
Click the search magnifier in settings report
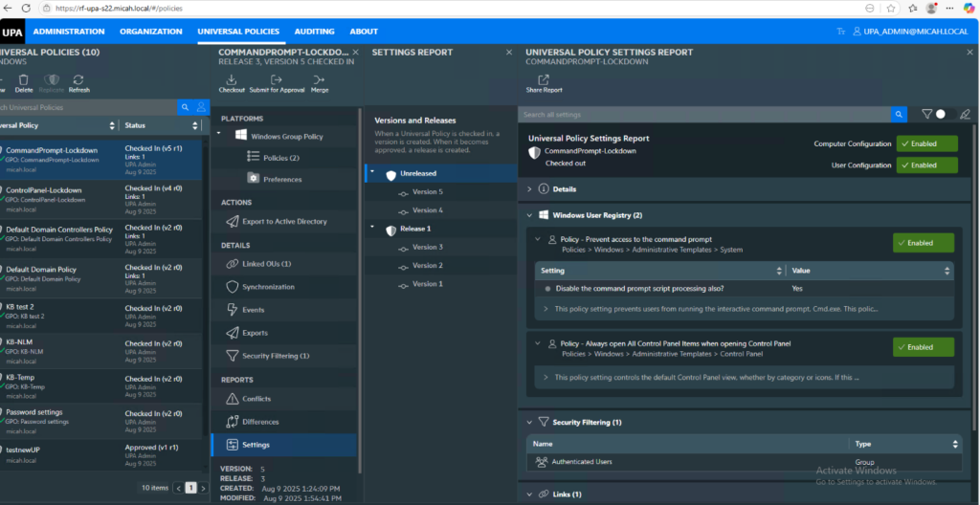[x=899, y=114]
